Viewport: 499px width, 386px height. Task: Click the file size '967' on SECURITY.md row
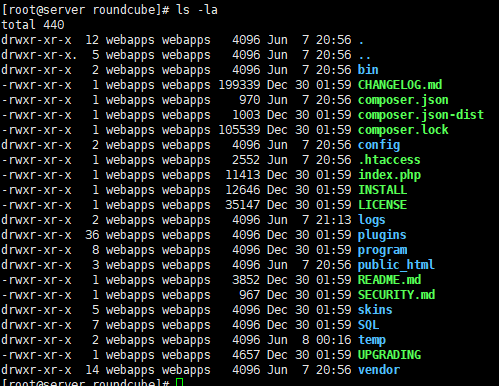(x=250, y=295)
